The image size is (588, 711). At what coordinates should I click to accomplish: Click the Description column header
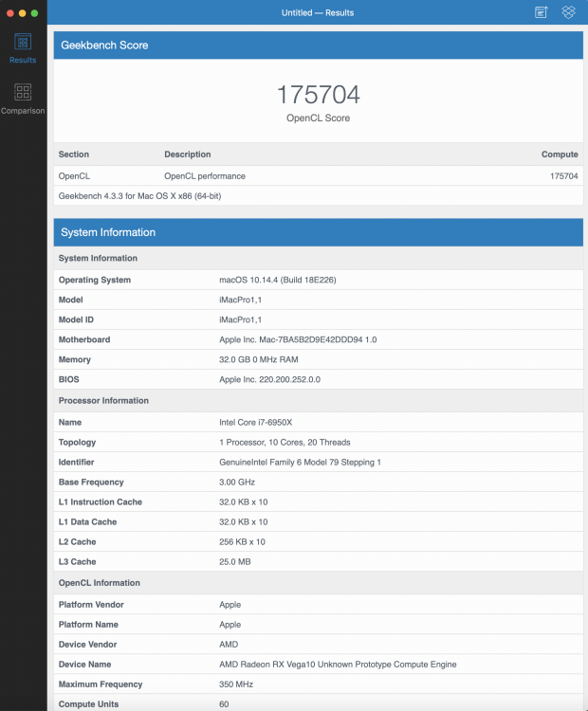tap(188, 155)
